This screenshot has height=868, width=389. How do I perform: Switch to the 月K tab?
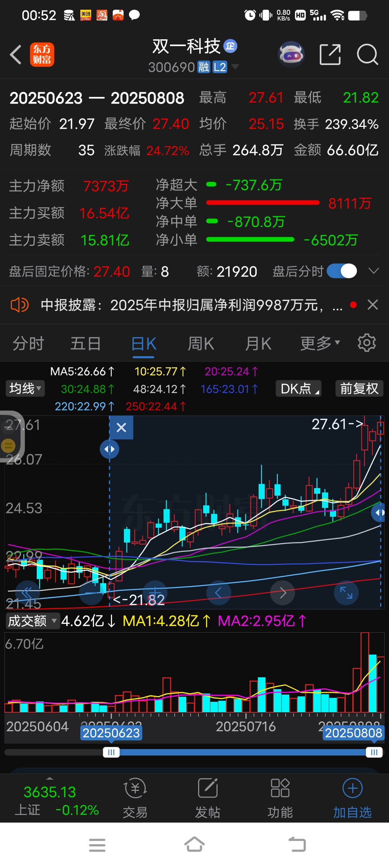[x=258, y=344]
